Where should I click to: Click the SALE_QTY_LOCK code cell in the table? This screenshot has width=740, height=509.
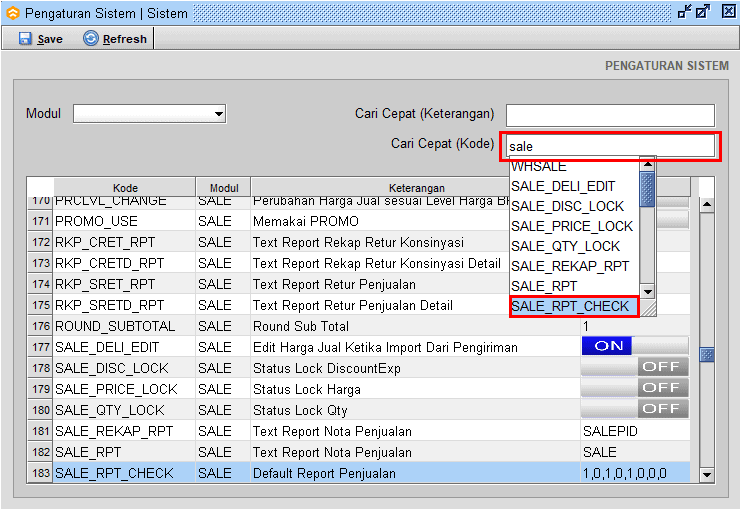click(125, 410)
